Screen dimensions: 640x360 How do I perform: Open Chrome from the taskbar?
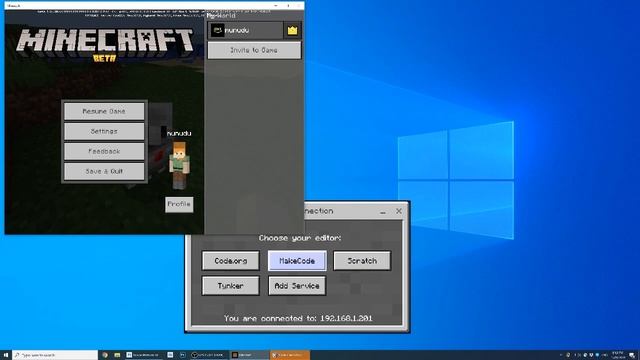tap(105, 355)
